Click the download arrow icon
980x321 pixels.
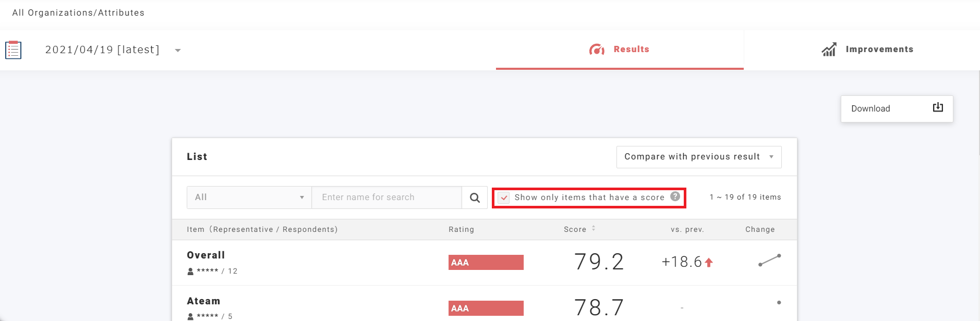(x=937, y=108)
